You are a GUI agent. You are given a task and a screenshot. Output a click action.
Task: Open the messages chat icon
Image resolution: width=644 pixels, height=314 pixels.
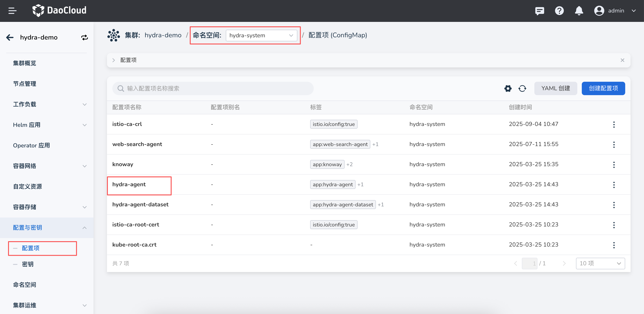click(539, 11)
